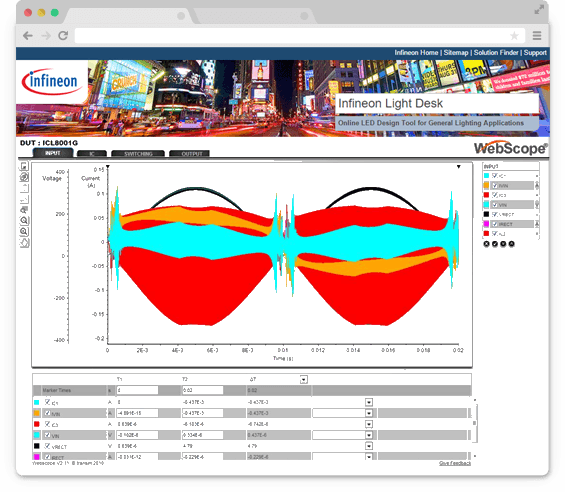Open the Support link
The image size is (565, 492).
click(535, 53)
